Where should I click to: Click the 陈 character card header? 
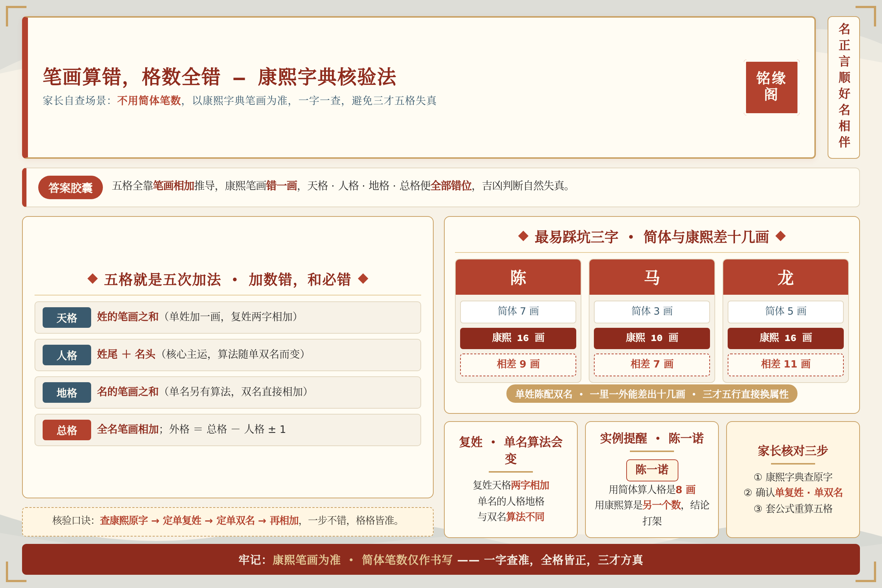(x=518, y=277)
